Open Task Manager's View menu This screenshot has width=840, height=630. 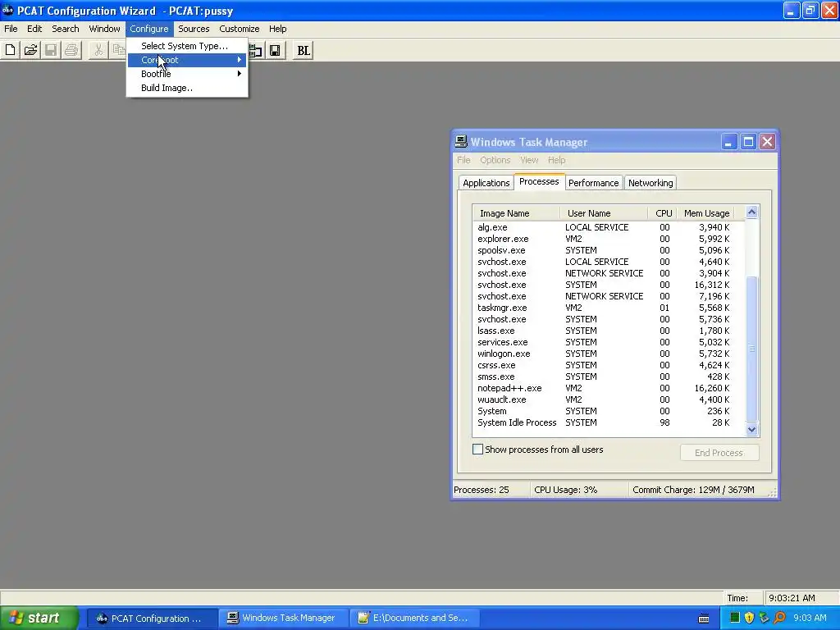pyautogui.click(x=529, y=160)
